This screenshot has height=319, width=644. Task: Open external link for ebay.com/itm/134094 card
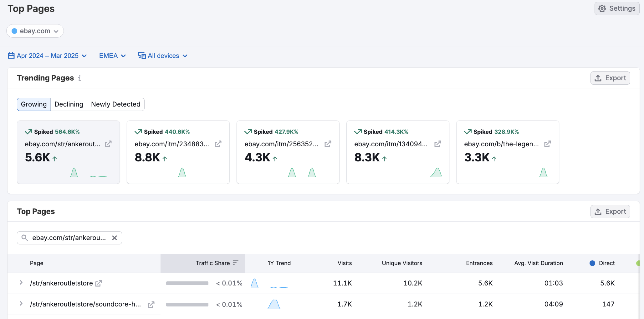point(438,144)
